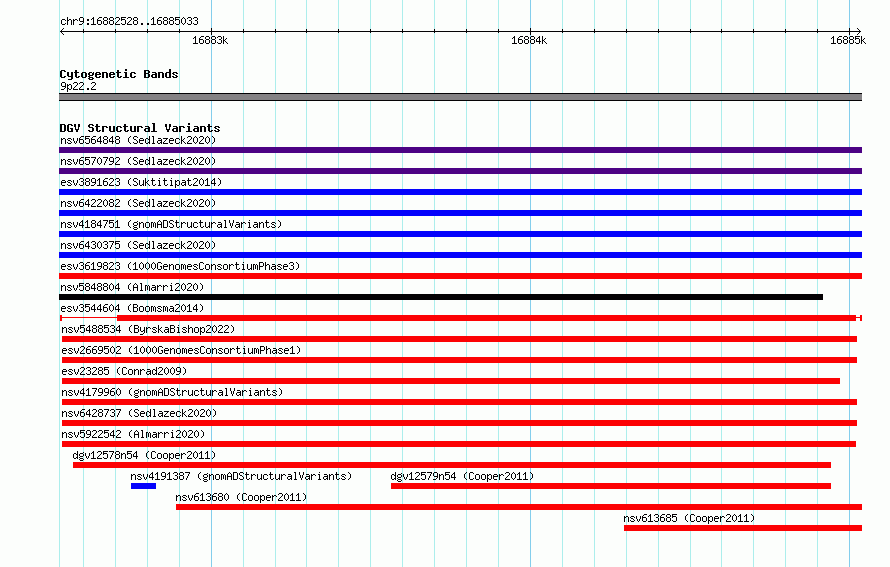Open esv3619823 (1000GenomesConsortiumPhase3) label
Viewport: 890px width, 567px height.
point(180,266)
